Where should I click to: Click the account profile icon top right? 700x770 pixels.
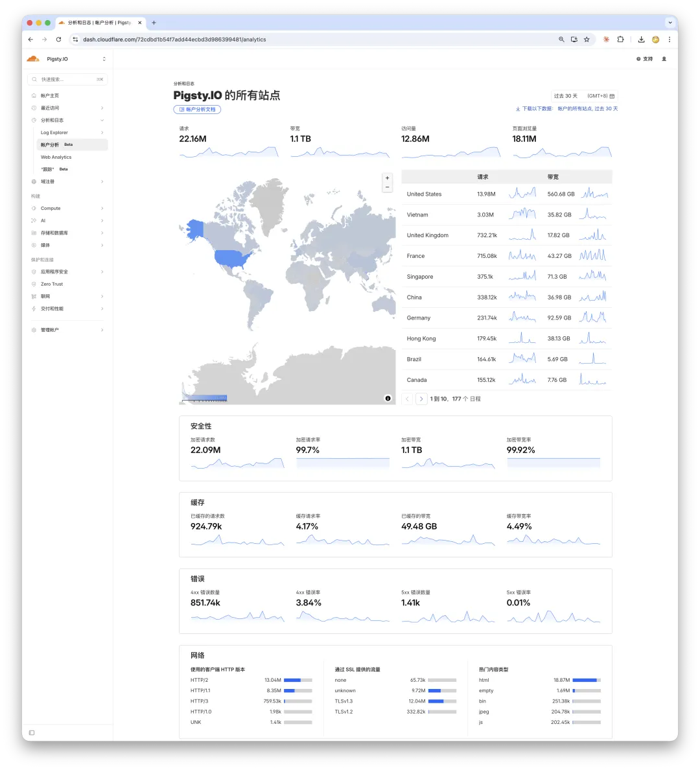click(662, 58)
